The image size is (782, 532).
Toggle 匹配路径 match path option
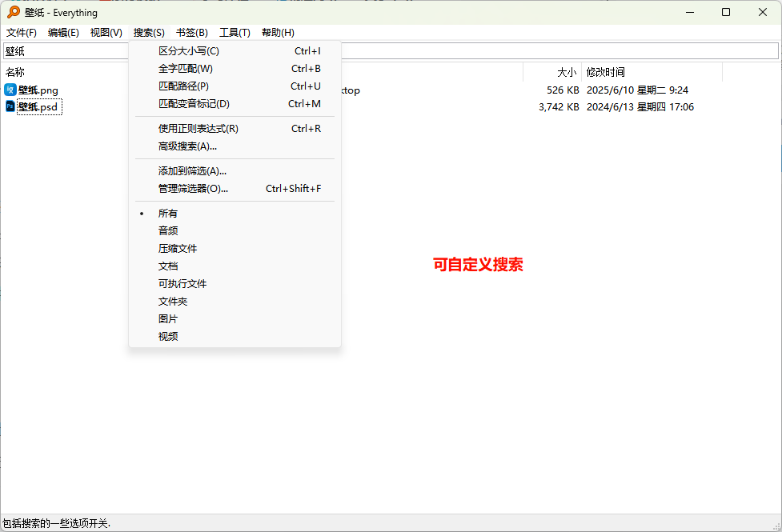pyautogui.click(x=183, y=86)
